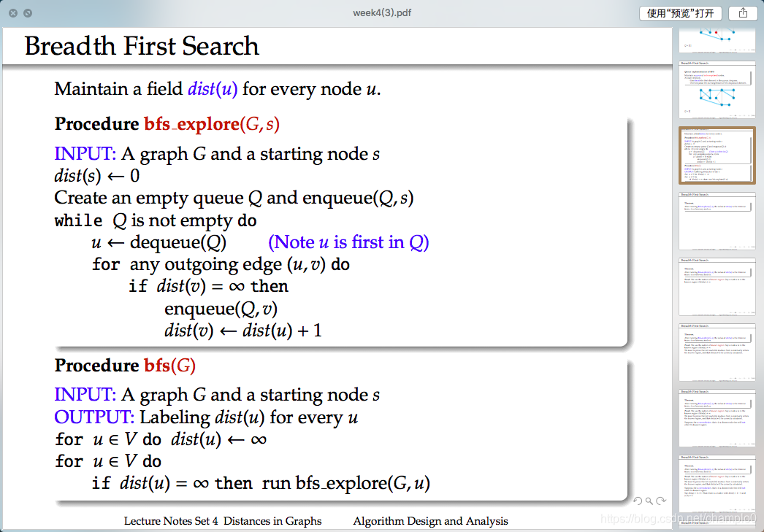This screenshot has width=764, height=532.
Task: Click the line 'for u ∈ V do dist(u) ← ∞'
Action: pos(161,439)
